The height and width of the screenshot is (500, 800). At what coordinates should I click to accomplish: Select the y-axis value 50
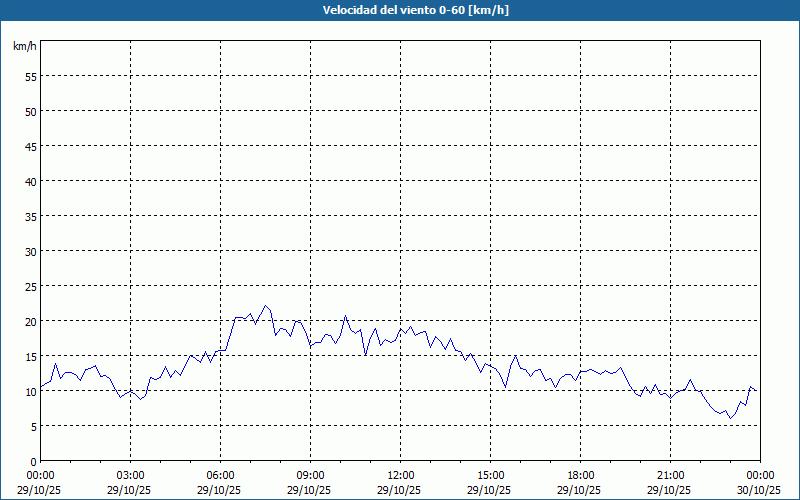[x=31, y=111]
